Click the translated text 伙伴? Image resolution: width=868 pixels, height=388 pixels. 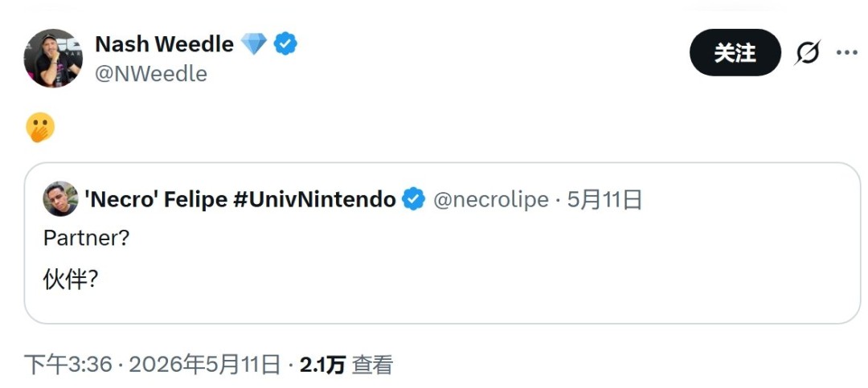71,280
